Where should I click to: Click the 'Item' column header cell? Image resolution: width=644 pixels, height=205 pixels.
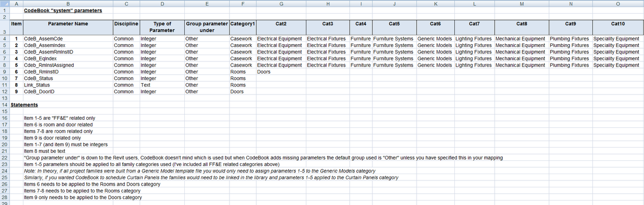16,27
